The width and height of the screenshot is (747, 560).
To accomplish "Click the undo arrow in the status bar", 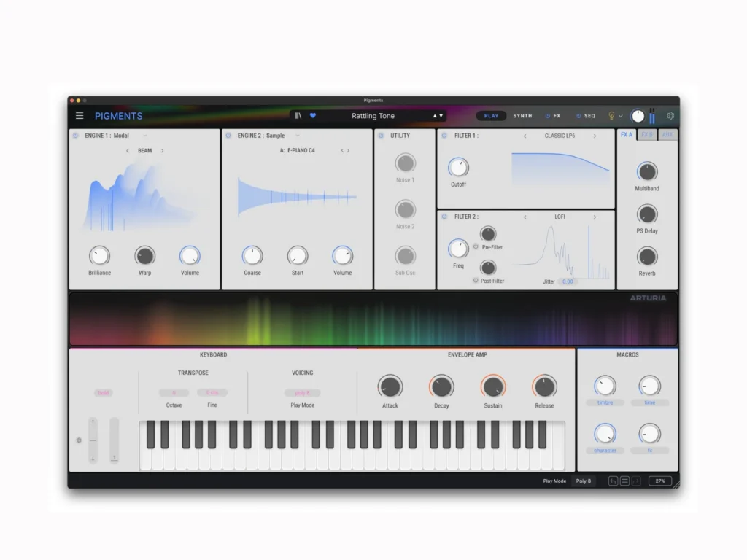I will (x=613, y=481).
